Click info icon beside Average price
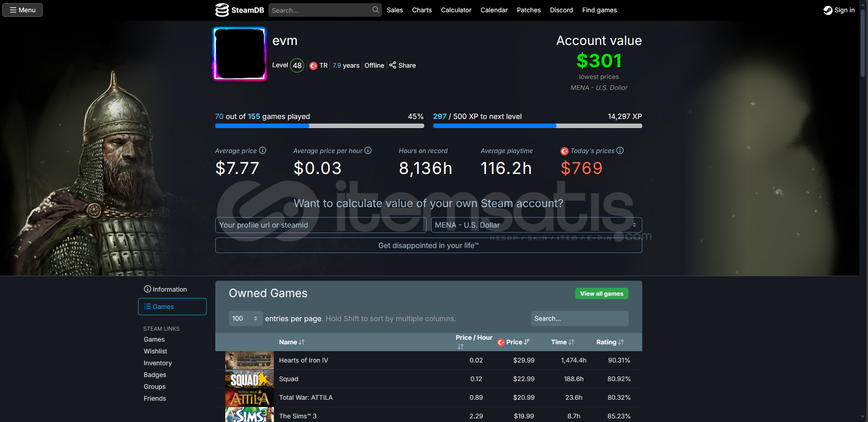 point(263,150)
